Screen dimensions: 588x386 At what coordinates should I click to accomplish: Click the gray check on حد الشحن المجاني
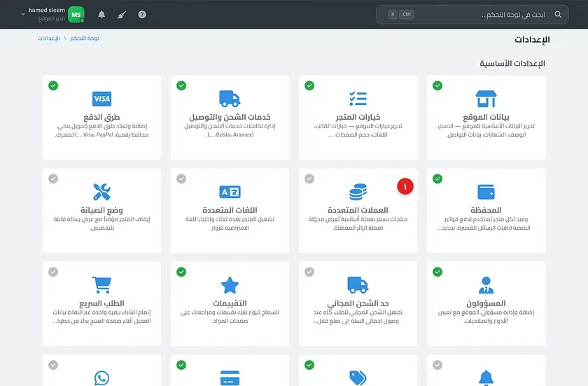(x=309, y=272)
